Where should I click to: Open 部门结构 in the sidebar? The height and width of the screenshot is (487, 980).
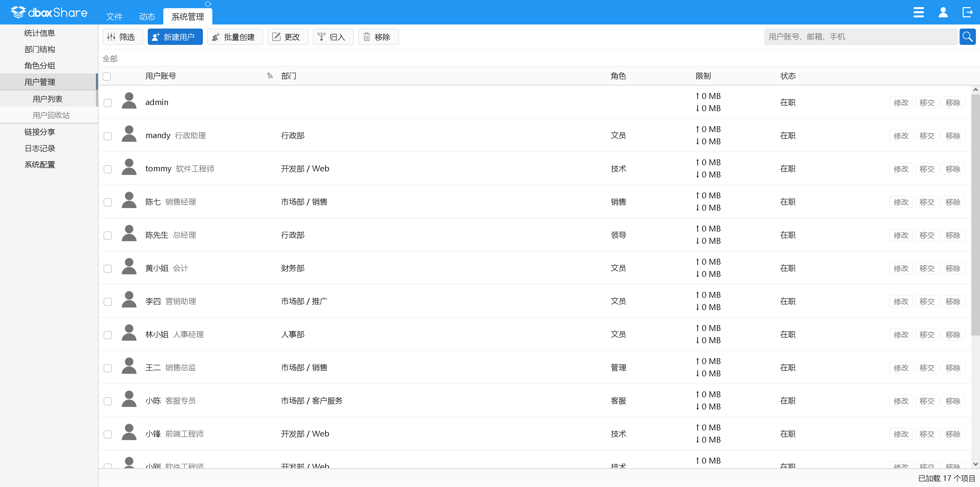click(49, 49)
